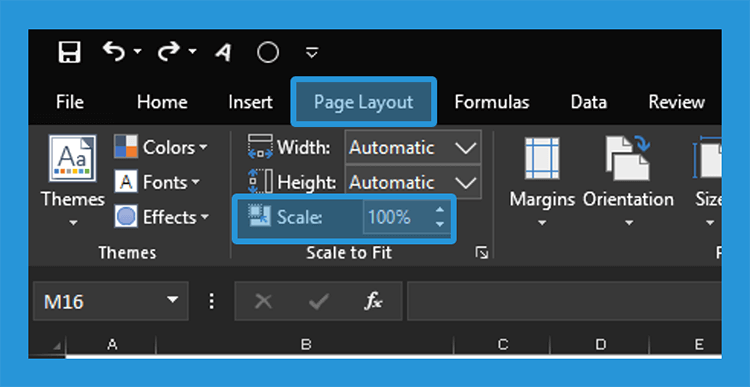Increase Scale with the up arrow
750x387 pixels.
tap(440, 210)
